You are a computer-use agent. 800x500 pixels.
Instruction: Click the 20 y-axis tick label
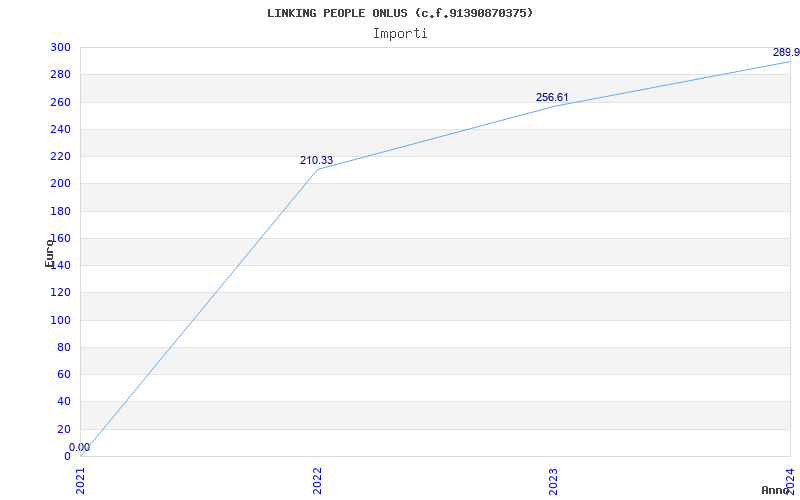pos(64,429)
